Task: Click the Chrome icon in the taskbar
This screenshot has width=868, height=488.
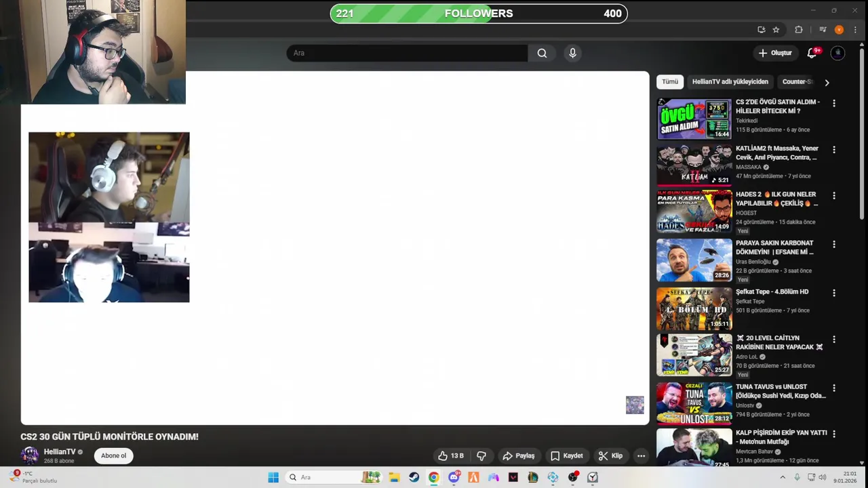Action: pyautogui.click(x=434, y=477)
